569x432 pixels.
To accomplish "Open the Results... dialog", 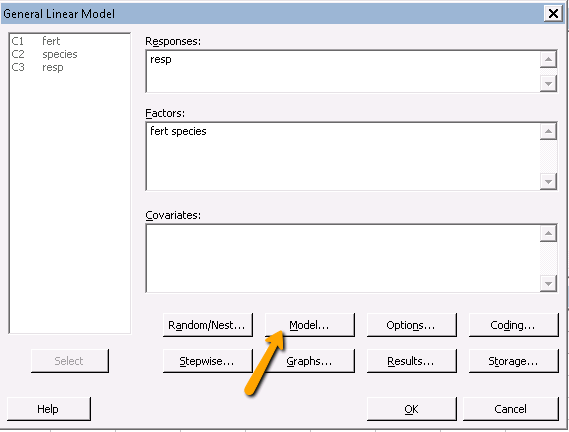I will click(x=412, y=361).
